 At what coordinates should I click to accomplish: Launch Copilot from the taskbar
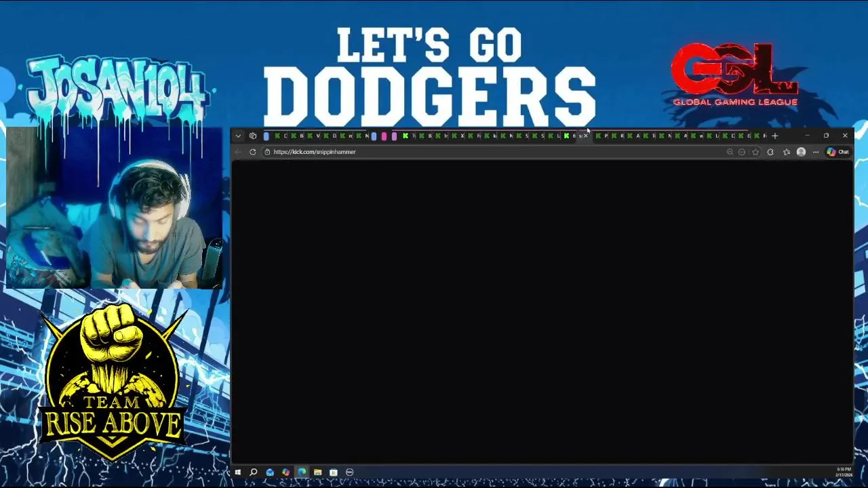coord(285,472)
